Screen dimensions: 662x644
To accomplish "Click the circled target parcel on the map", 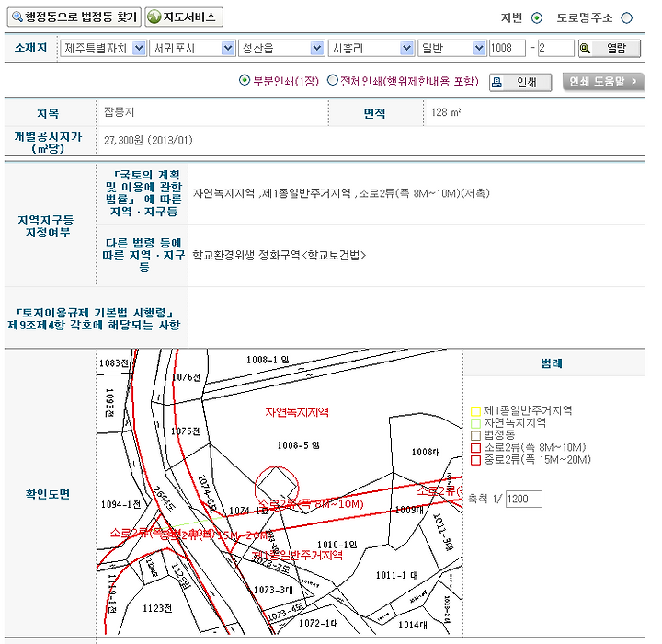I will (x=277, y=488).
